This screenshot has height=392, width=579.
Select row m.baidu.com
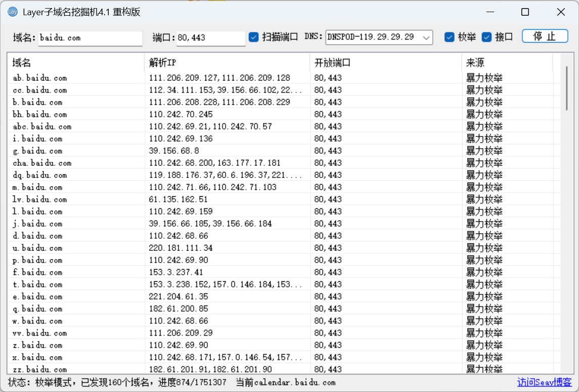pyautogui.click(x=284, y=187)
